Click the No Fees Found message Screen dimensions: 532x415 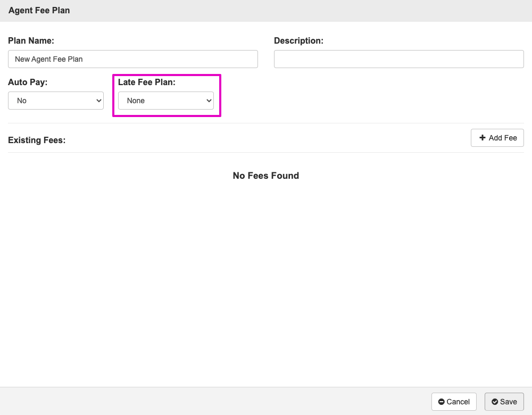(265, 176)
